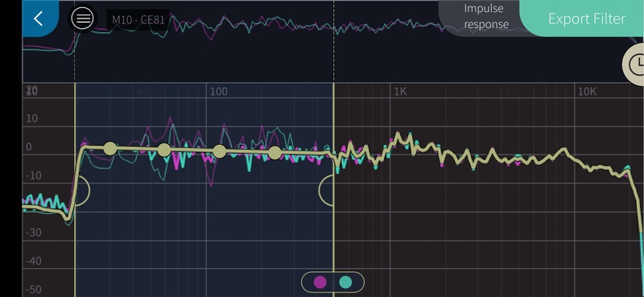Select the fourth target curve control point
This screenshot has height=297, width=644.
tap(275, 153)
